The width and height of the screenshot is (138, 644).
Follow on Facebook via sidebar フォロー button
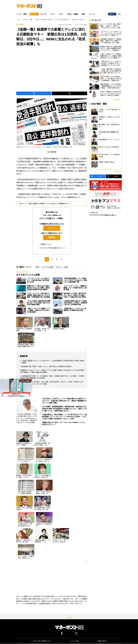pyautogui.click(x=97, y=176)
